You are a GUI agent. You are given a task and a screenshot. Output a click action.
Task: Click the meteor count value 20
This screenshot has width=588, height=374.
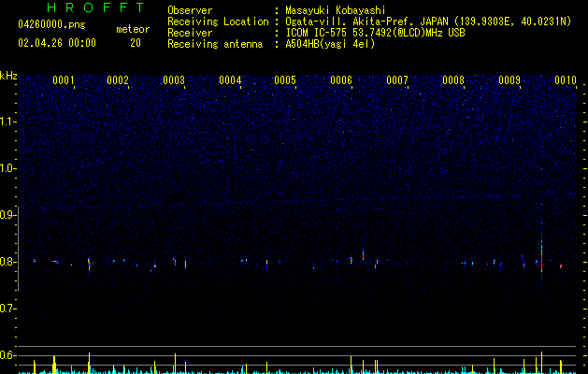click(x=136, y=43)
